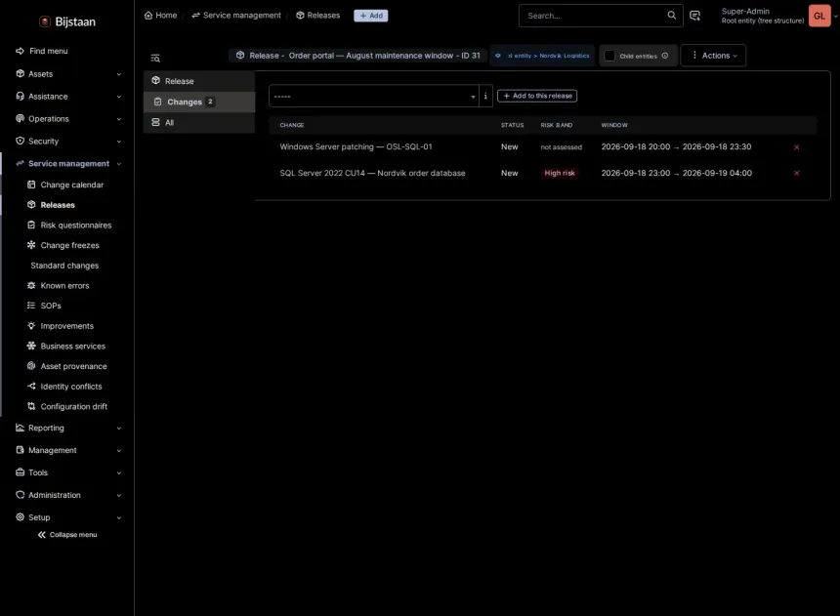
Task: Click the GL user avatar
Action: (x=819, y=16)
